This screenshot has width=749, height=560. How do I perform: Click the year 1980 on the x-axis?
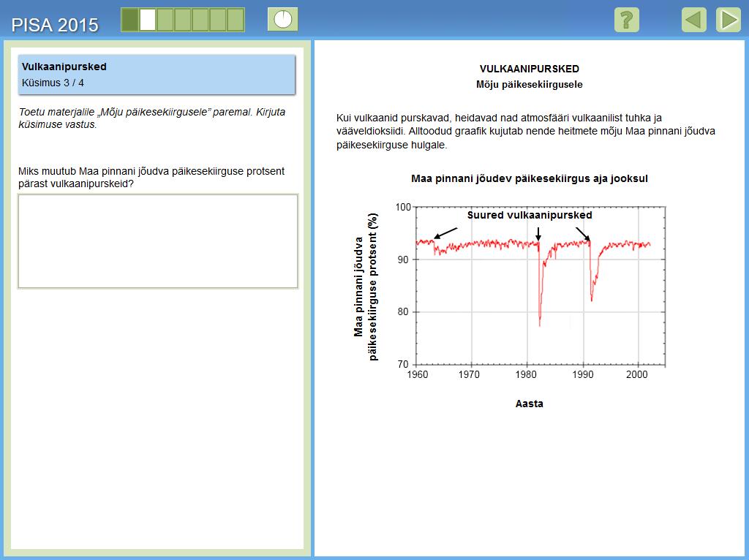[x=525, y=374]
